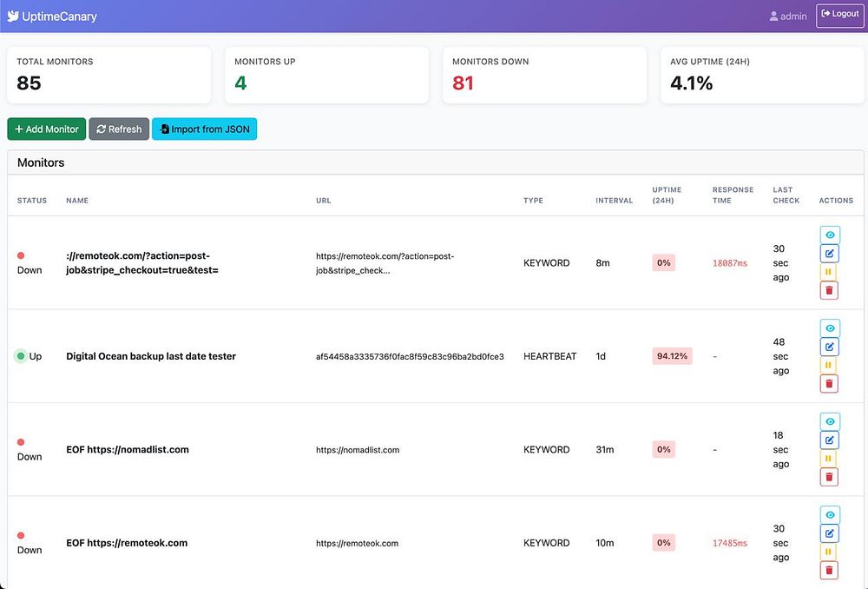The image size is (868, 589).
Task: Click the Avg Uptime 4.1% value
Action: 692,83
